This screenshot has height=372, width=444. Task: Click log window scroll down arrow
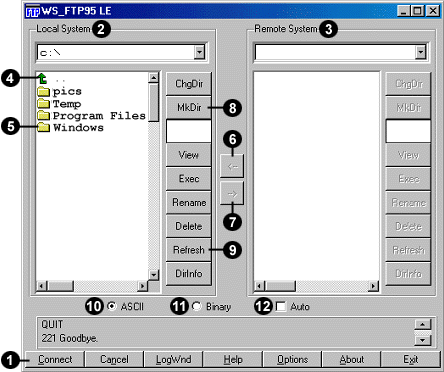423,340
